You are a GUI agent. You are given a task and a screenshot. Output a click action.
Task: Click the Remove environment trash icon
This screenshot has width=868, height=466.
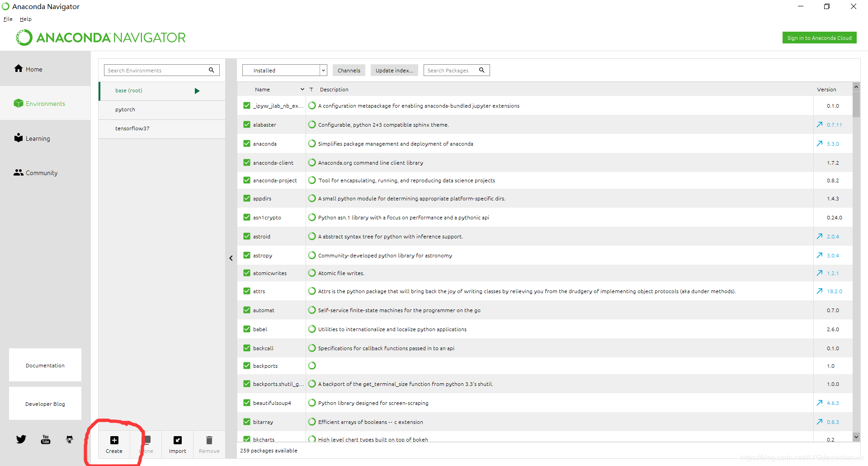pyautogui.click(x=209, y=440)
